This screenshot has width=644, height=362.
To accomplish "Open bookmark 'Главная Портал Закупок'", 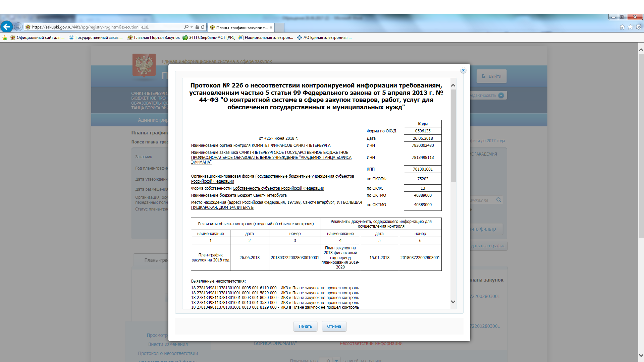I will click(154, 38).
